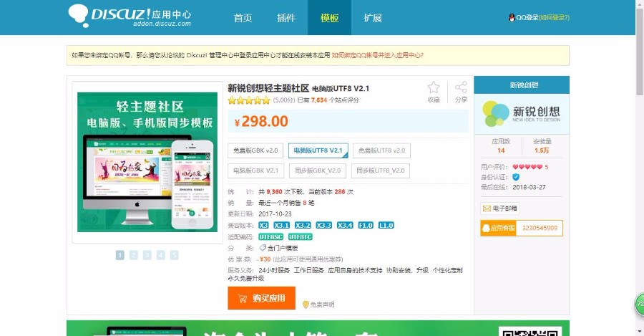Select 电脑版UTF8 V2.1 version option
The image size is (644, 336).
click(318, 150)
